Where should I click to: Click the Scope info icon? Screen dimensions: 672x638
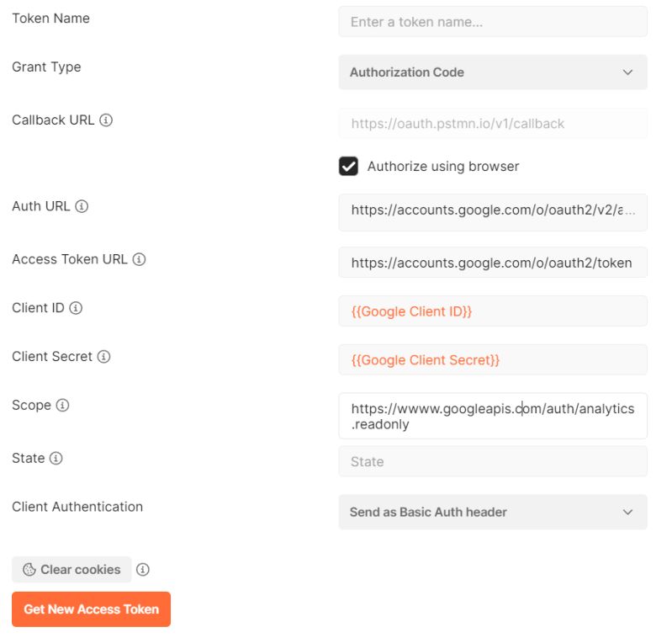(62, 405)
